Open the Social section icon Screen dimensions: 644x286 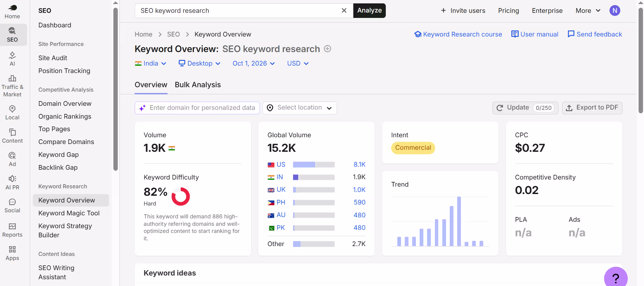[12, 206]
